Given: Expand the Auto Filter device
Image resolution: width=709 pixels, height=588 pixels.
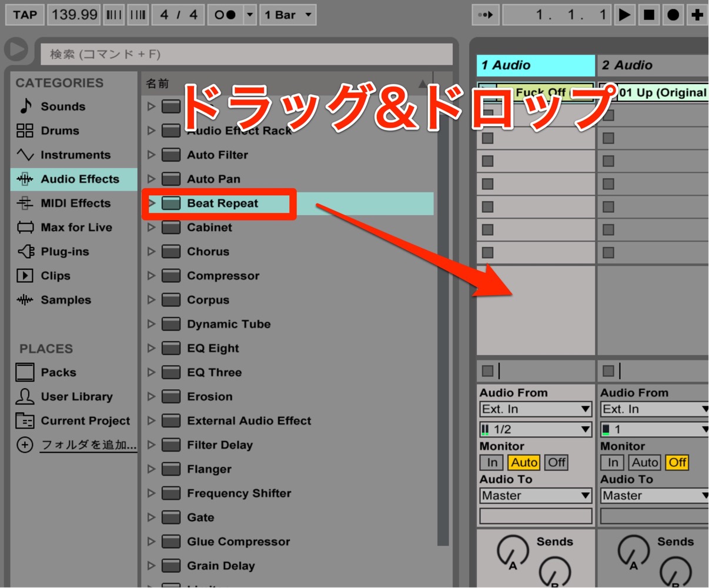Looking at the screenshot, I should pyautogui.click(x=151, y=155).
